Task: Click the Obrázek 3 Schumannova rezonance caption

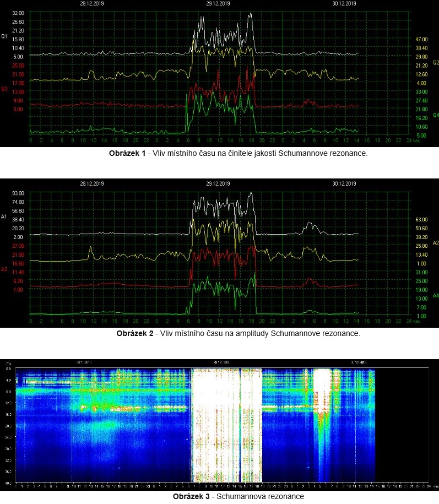Action: [x=238, y=496]
